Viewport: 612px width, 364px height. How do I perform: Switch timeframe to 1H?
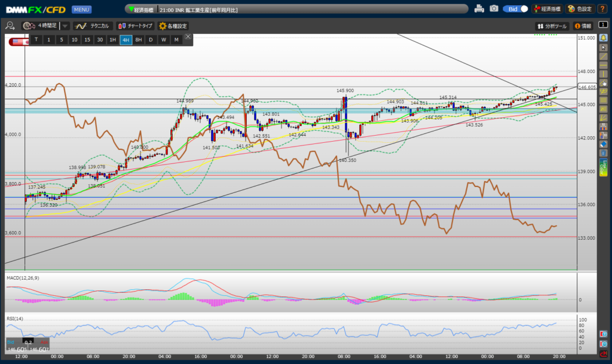coord(112,39)
